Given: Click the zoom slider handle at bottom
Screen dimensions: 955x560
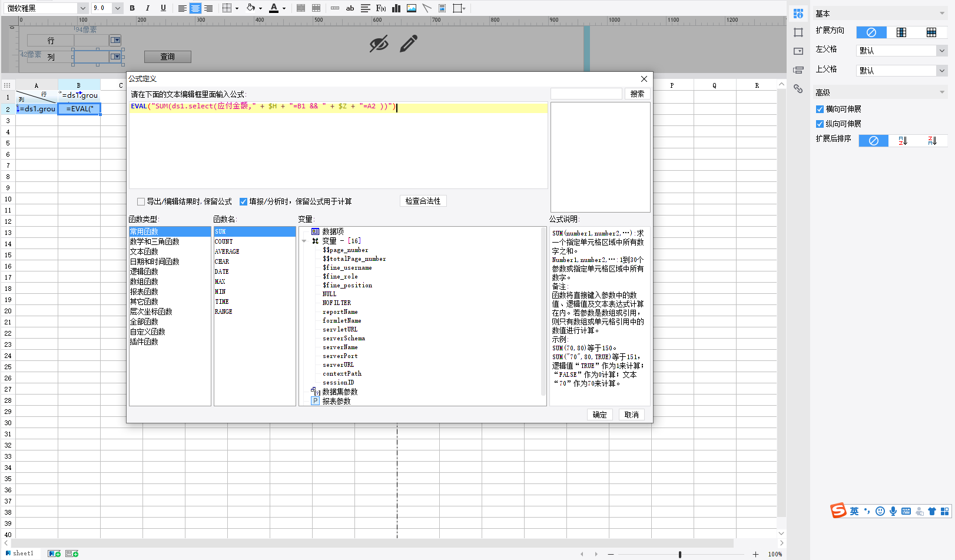Looking at the screenshot, I should tap(680, 554).
